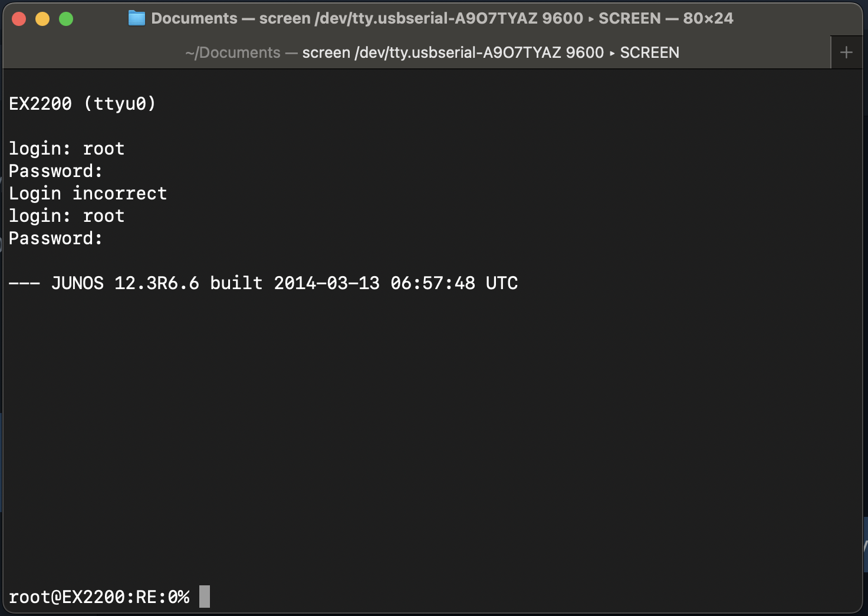The width and height of the screenshot is (868, 616).
Task: Zoom the window using the green button
Action: click(66, 19)
